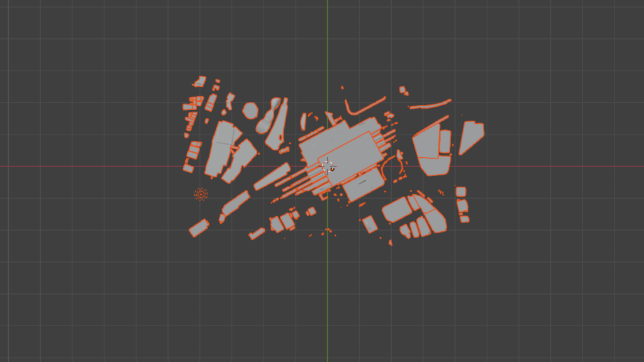Select the tall wedge mesh beside the bowling-pin shape
Screen dimensions: 644x362
[279, 126]
